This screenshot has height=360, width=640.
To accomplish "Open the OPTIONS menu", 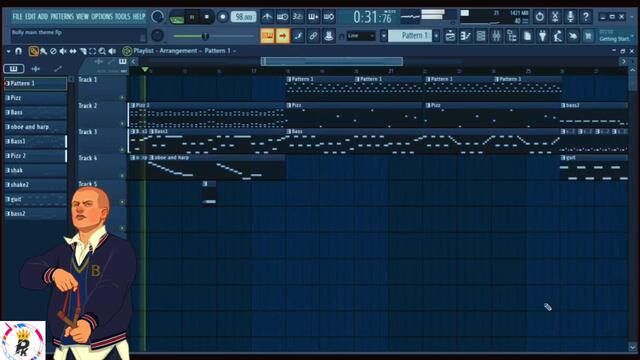I will (x=102, y=17).
